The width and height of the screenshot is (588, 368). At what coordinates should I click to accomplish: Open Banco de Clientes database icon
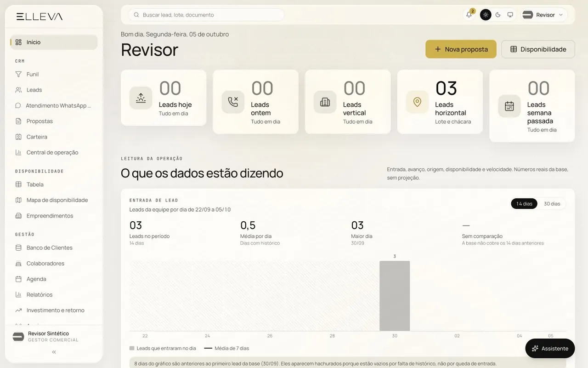(x=18, y=247)
